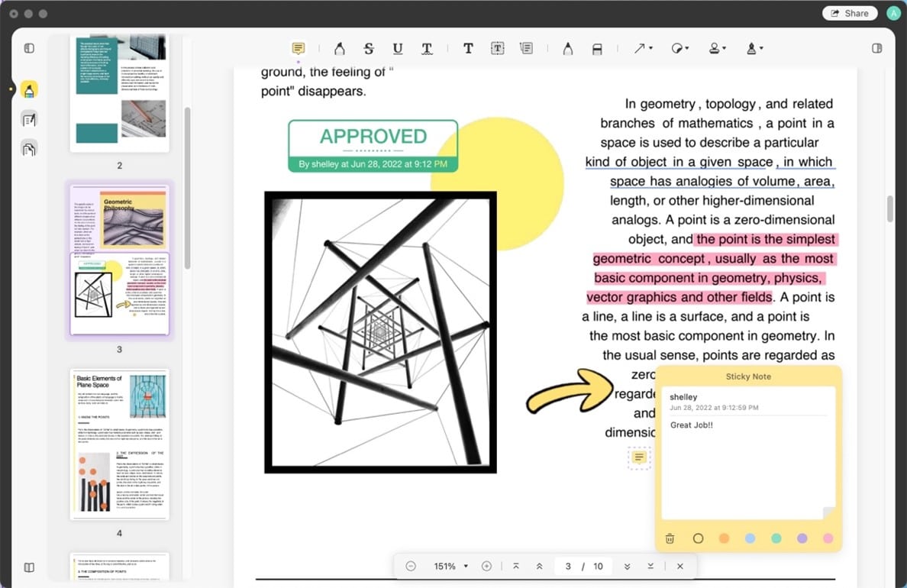Image resolution: width=907 pixels, height=588 pixels.
Task: Choose the highlighter tool in toolbar
Action: [x=339, y=48]
